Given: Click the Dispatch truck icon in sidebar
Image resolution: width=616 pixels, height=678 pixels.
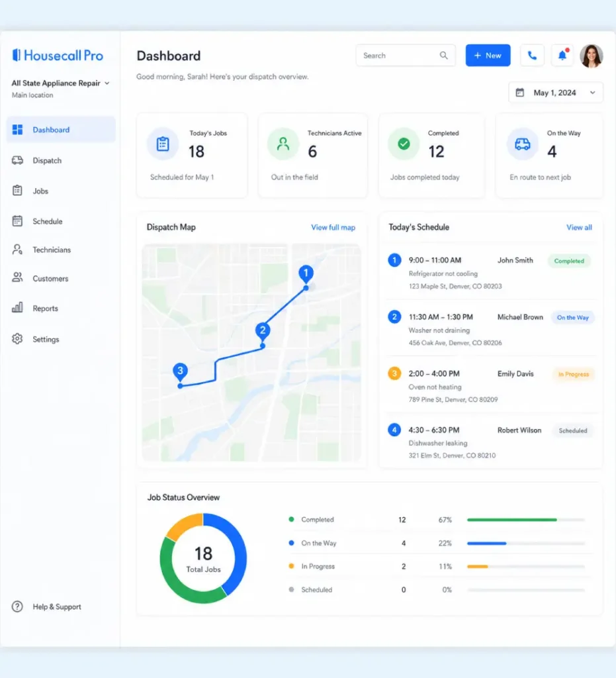Looking at the screenshot, I should [x=17, y=160].
